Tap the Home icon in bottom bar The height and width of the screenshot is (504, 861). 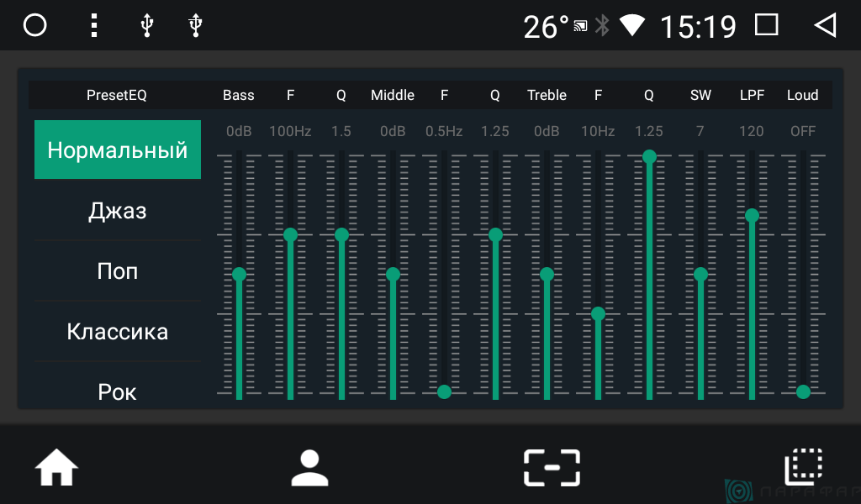click(56, 467)
